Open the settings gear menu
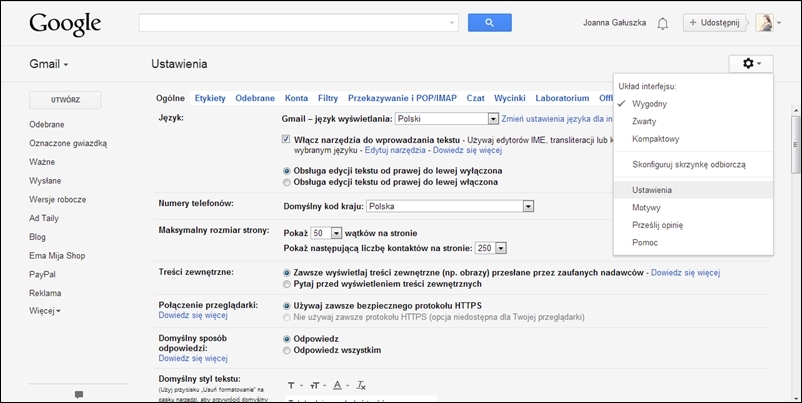 [x=751, y=64]
